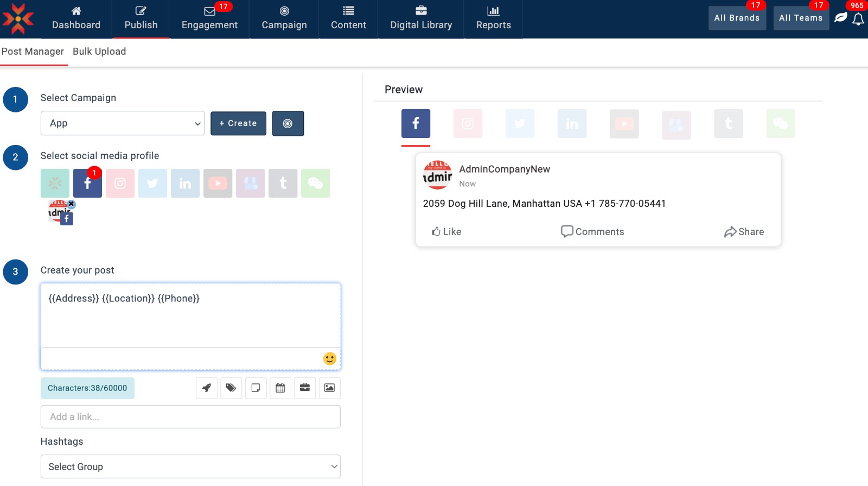Open the All Brands selector
The image size is (868, 486).
[737, 18]
